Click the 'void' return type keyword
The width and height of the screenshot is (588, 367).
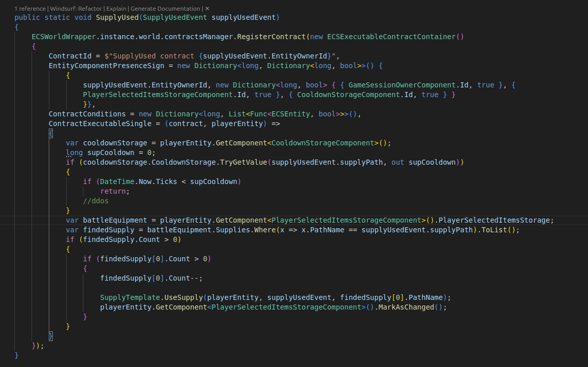click(x=83, y=17)
